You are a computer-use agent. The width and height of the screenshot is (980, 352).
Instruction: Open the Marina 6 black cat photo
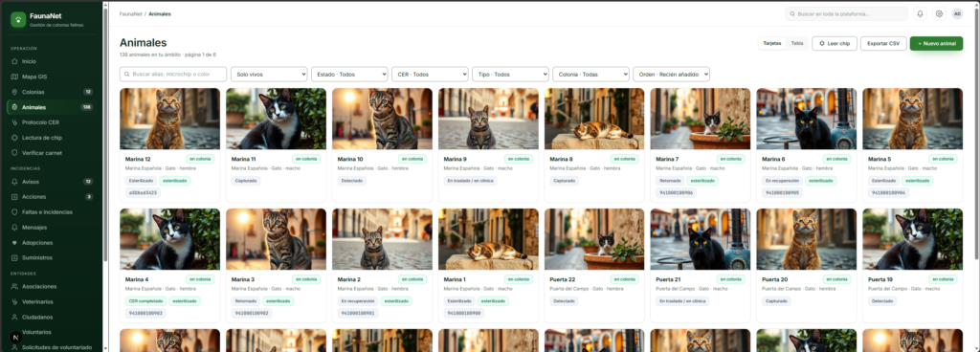coord(806,119)
